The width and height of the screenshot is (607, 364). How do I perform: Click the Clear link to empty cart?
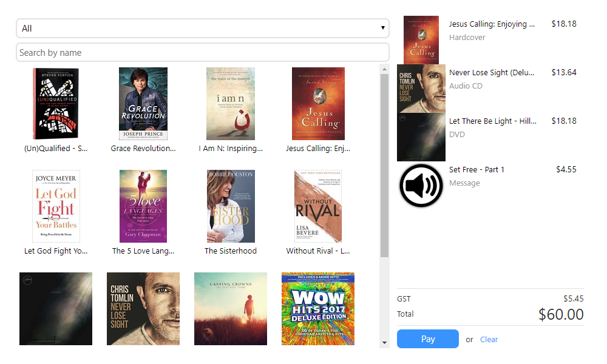pos(489,339)
